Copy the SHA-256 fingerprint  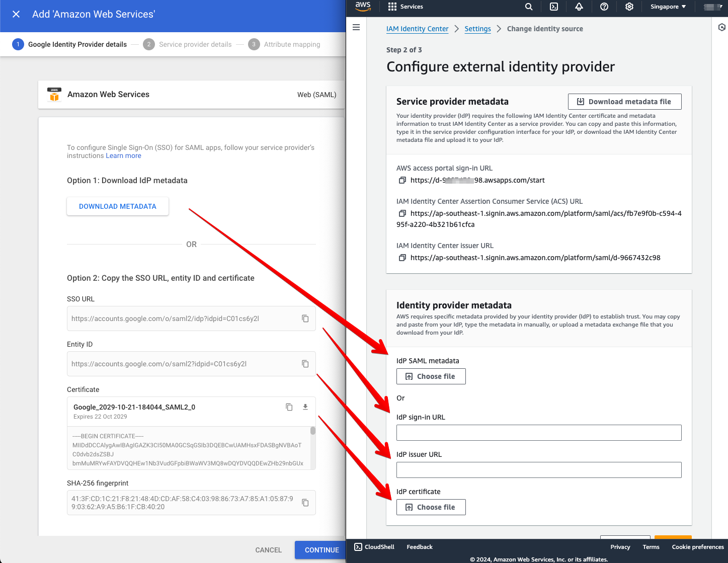click(305, 503)
